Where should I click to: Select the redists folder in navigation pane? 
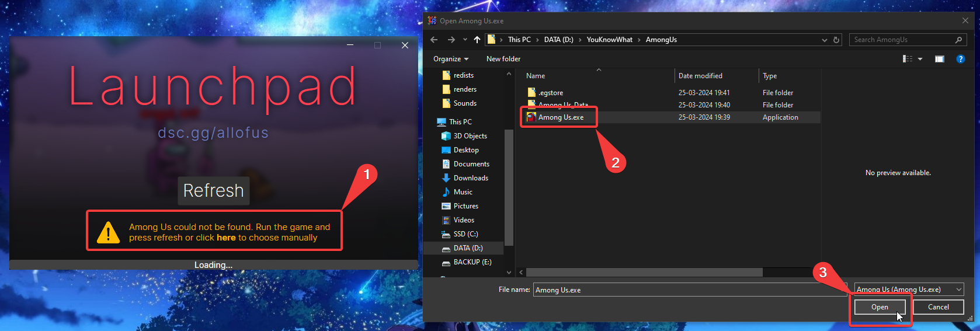(464, 75)
